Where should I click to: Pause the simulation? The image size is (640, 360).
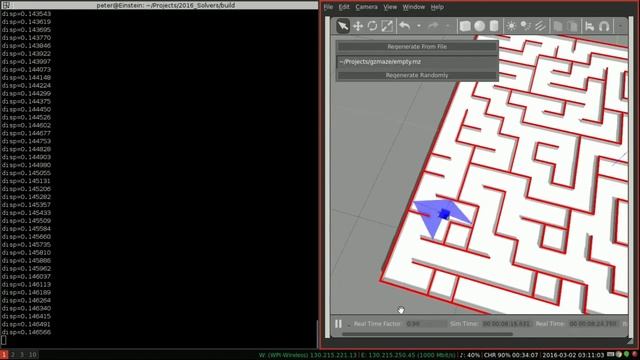[x=338, y=324]
